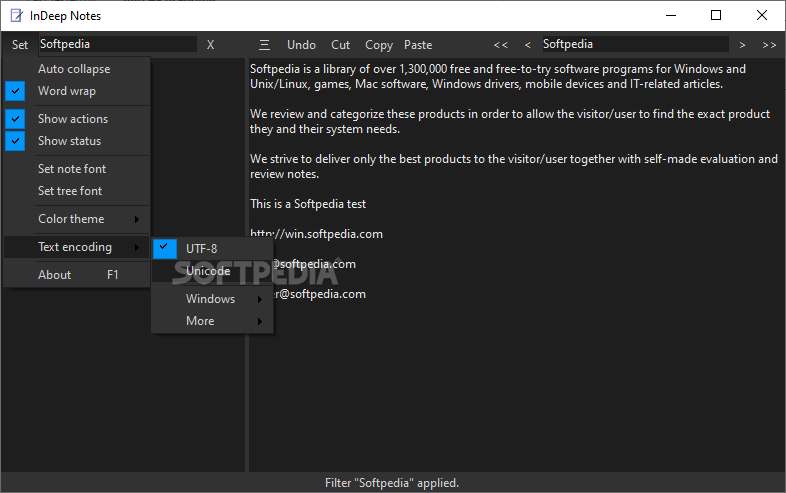
Task: Go to next note with > button
Action: (x=742, y=45)
